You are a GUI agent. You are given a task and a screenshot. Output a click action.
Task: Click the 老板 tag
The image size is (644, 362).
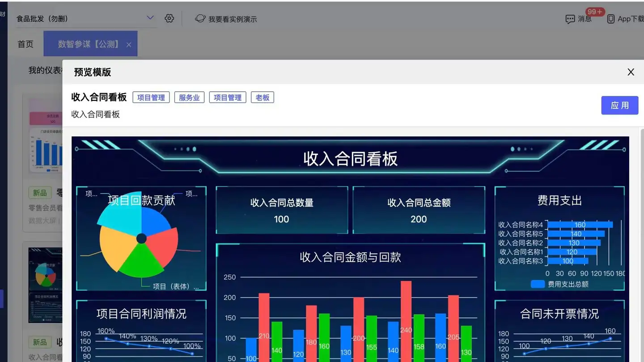coord(263,98)
